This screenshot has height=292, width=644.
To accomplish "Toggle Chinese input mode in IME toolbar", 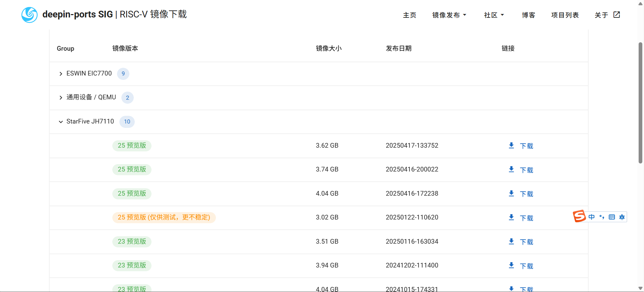I will (592, 217).
